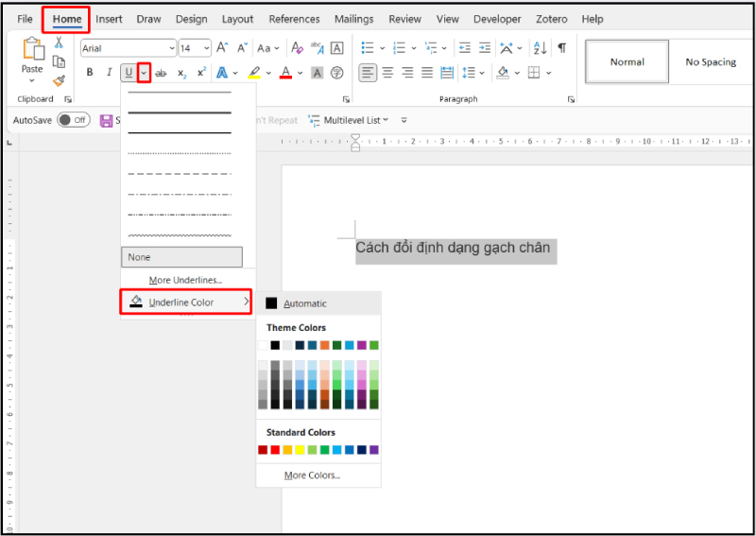Apply superscript formatting

coord(201,73)
